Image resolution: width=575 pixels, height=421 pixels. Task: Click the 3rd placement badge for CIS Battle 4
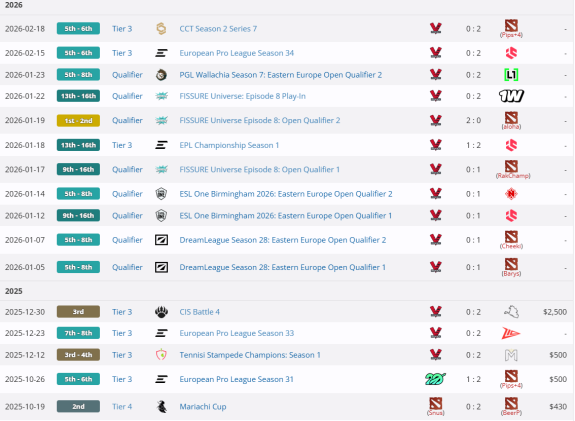click(x=78, y=312)
